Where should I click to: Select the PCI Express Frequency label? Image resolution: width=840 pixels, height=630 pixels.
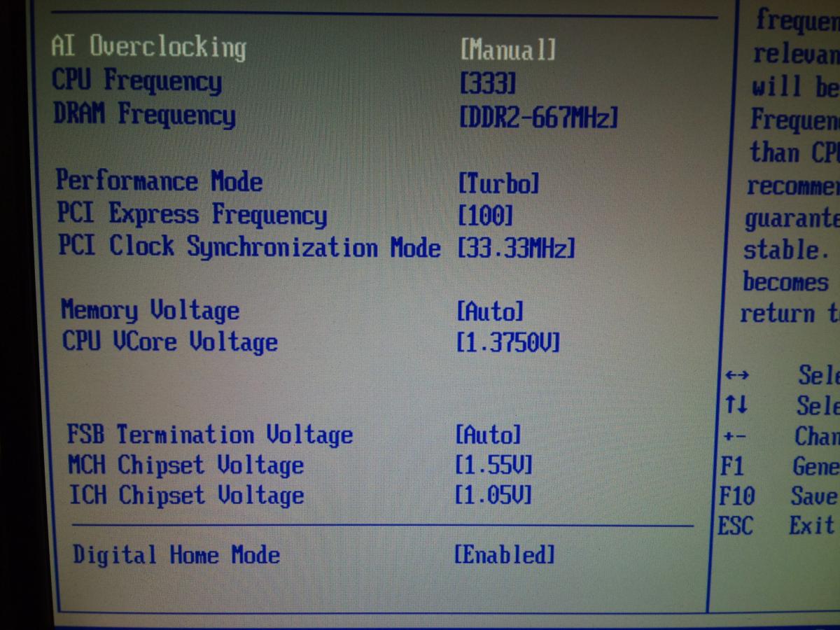192,214
